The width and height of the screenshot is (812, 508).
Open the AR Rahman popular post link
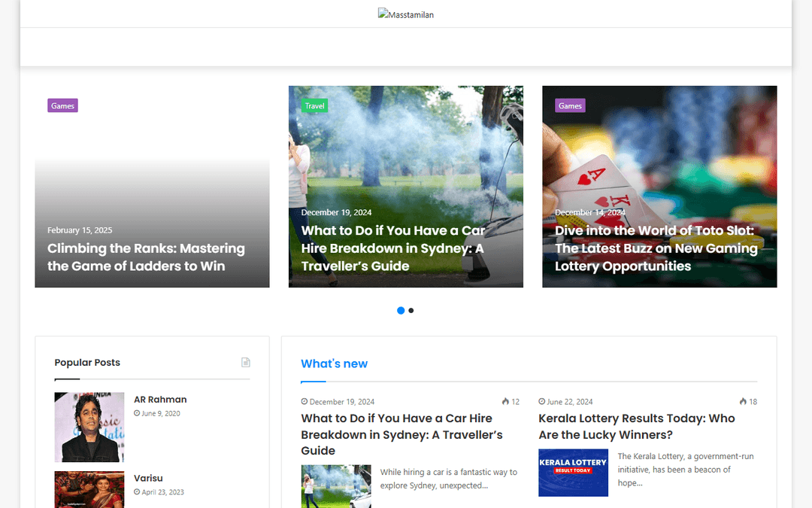[161, 400]
